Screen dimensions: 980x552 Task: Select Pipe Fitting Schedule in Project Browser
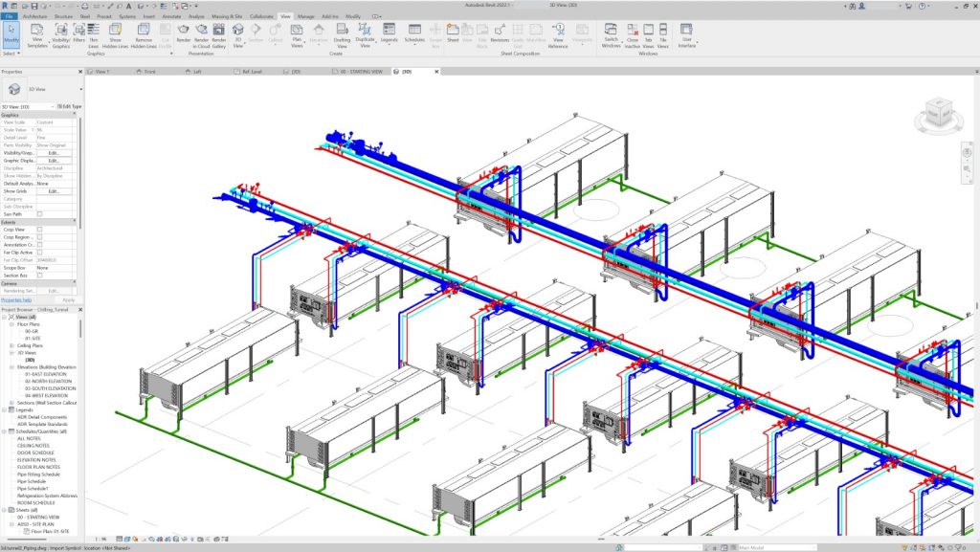coord(38,475)
